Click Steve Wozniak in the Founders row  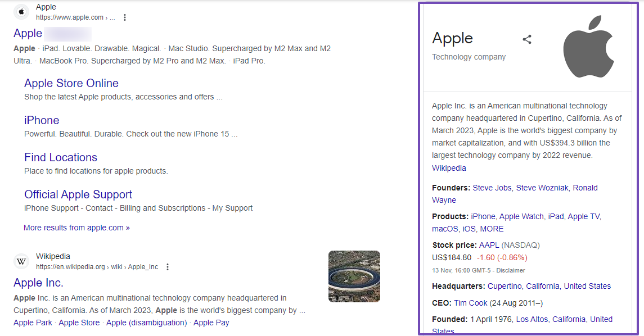coord(542,188)
